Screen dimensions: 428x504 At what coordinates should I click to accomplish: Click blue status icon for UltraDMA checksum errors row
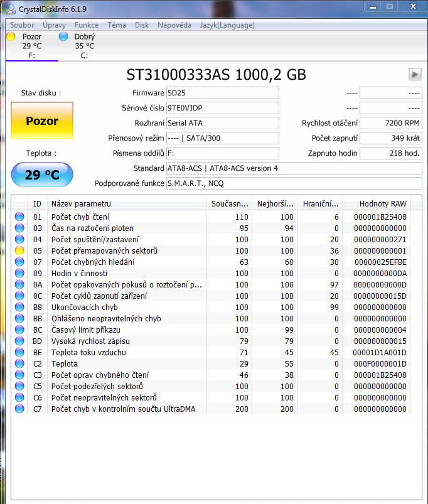pos(19,409)
